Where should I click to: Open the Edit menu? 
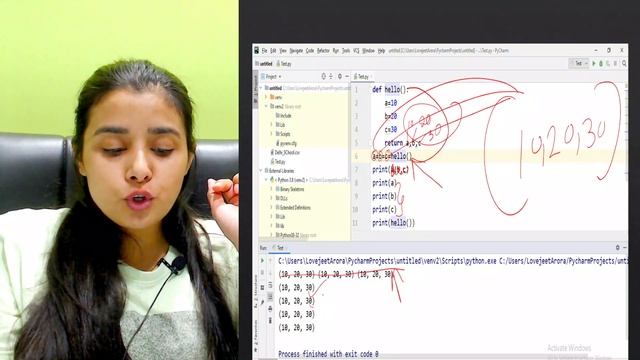click(x=273, y=51)
